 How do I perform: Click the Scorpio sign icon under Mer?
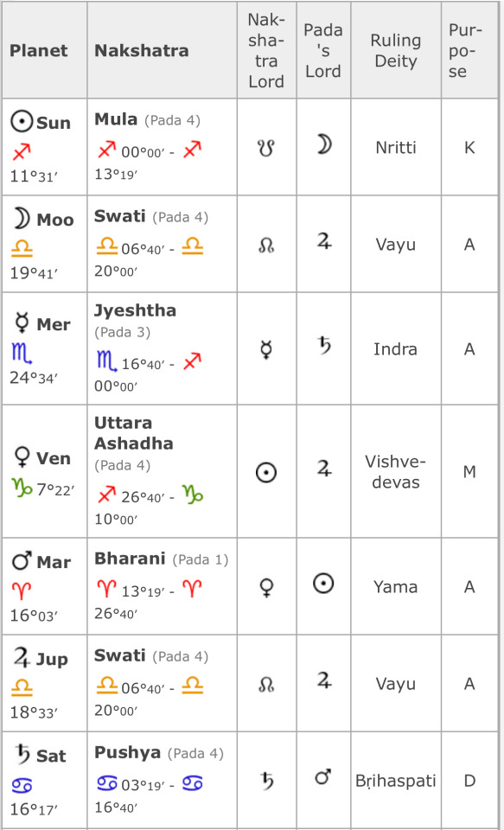(x=21, y=353)
